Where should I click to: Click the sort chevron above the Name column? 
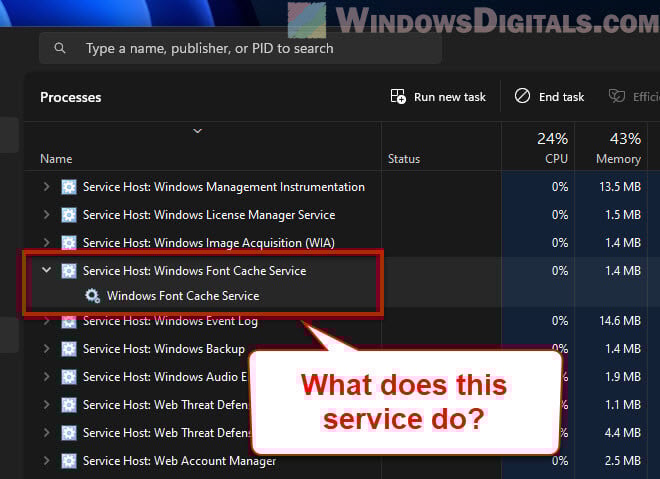(x=197, y=131)
